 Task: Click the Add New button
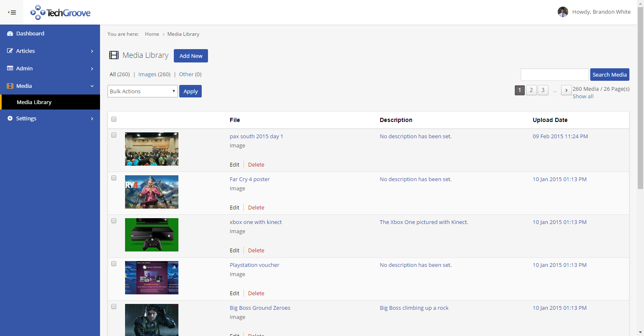191,56
